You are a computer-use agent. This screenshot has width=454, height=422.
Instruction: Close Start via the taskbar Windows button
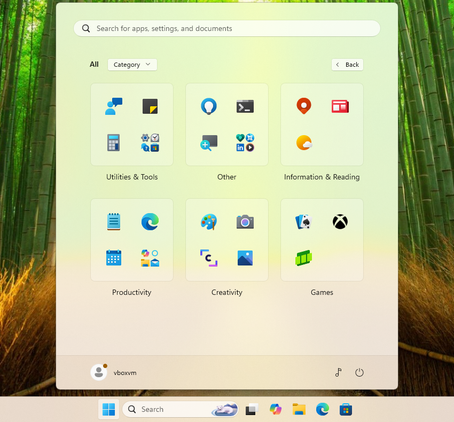[109, 409]
